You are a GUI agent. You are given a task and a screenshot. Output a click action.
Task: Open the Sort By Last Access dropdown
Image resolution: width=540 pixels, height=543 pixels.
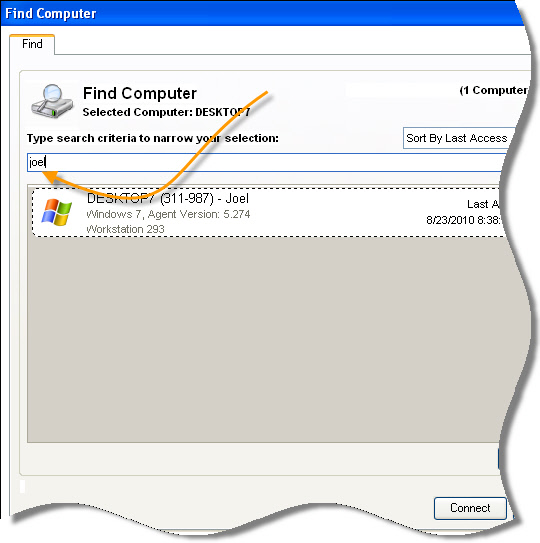[459, 138]
